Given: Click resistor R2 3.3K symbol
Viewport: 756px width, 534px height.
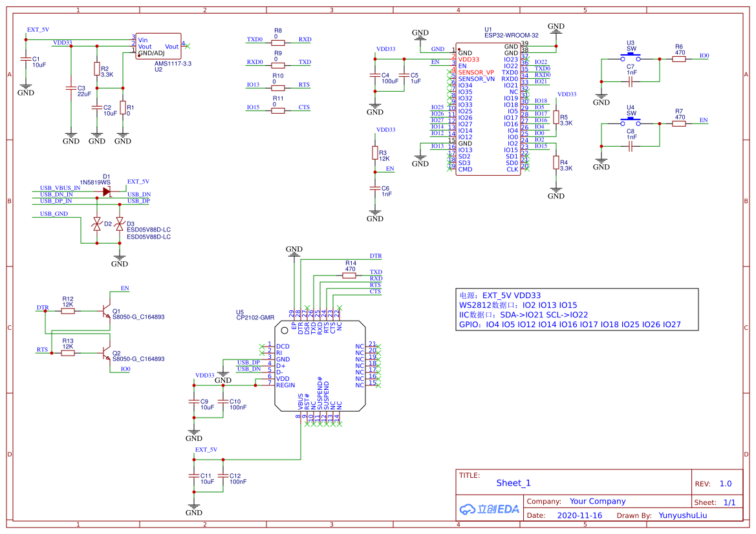Looking at the screenshot, I should 97,69.
